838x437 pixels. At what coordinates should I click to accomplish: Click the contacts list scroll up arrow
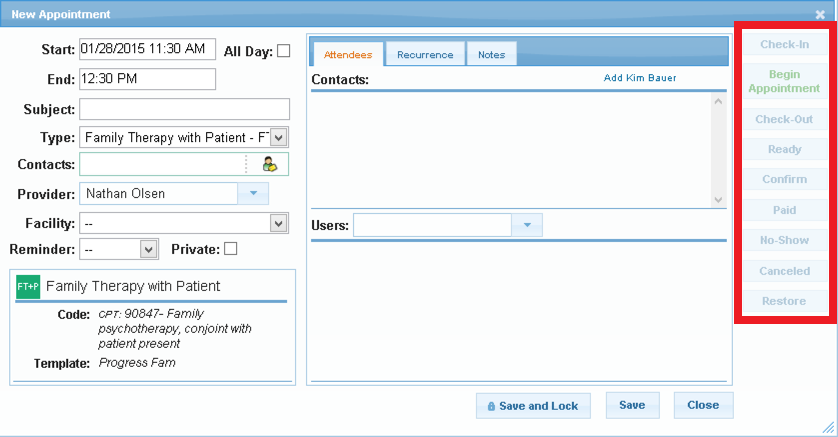(x=718, y=101)
